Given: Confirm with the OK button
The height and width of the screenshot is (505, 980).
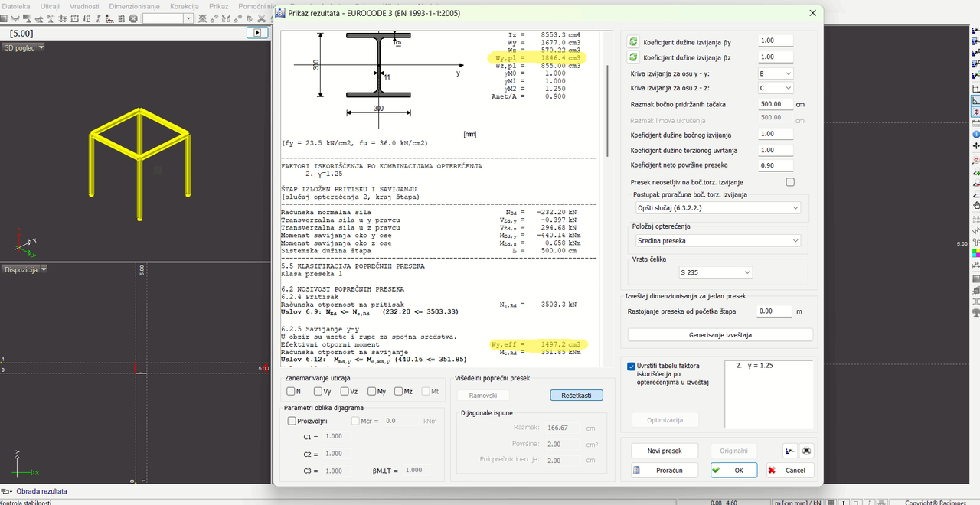Looking at the screenshot, I should (733, 470).
